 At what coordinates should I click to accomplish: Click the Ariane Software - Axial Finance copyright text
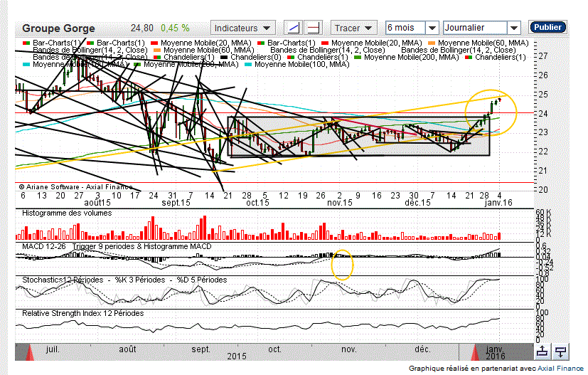pyautogui.click(x=75, y=186)
